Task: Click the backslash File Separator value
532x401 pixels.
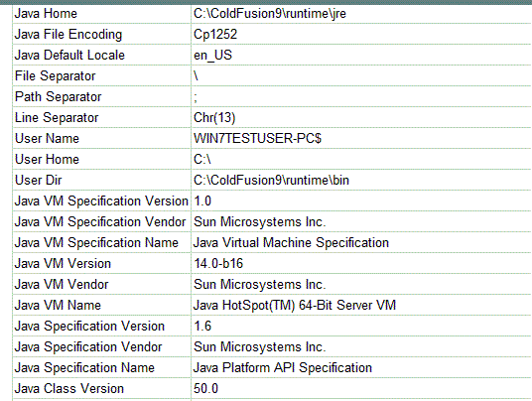Action: pyautogui.click(x=196, y=76)
